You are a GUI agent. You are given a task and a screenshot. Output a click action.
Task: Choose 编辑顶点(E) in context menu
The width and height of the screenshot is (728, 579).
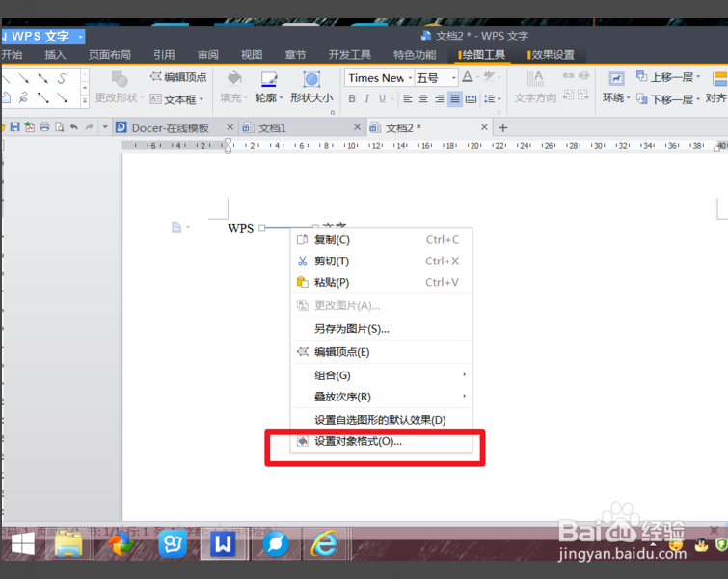point(381,352)
